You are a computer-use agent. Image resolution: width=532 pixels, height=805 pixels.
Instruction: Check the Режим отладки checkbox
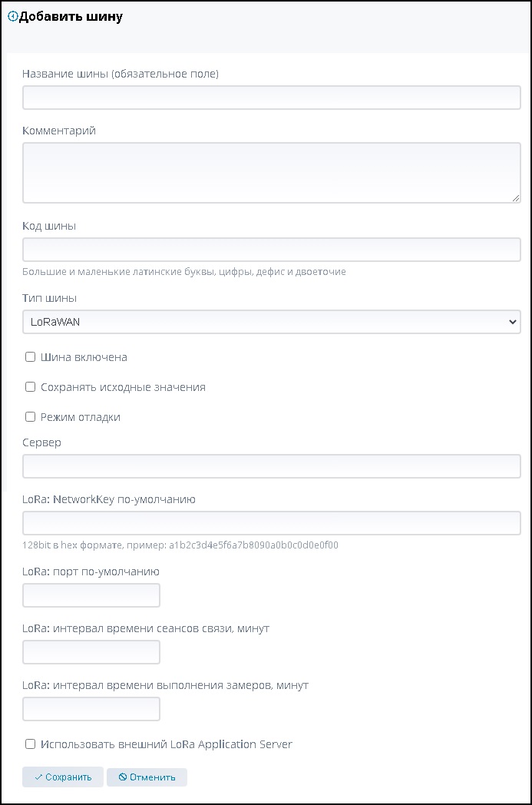coord(31,417)
